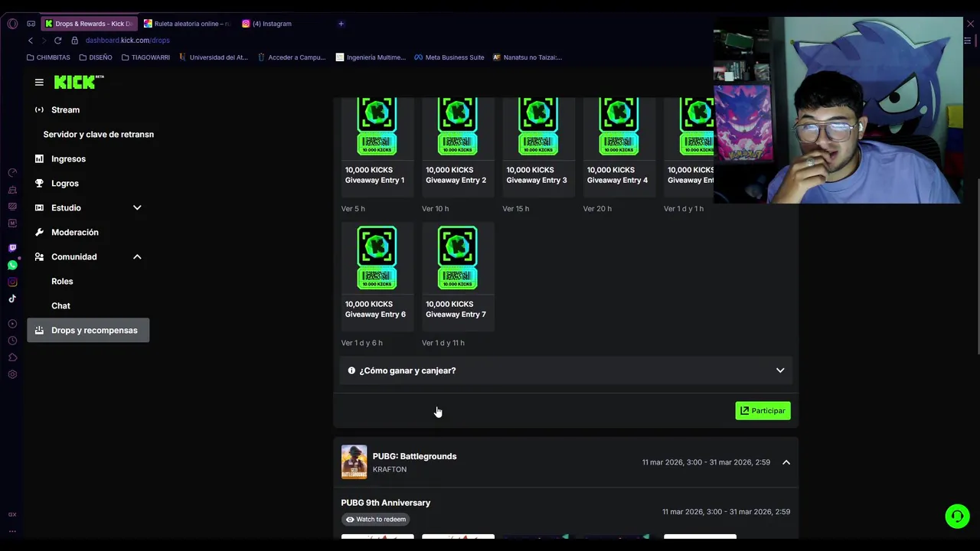Switch to the Ruleta aleatoria online tab

(187, 24)
